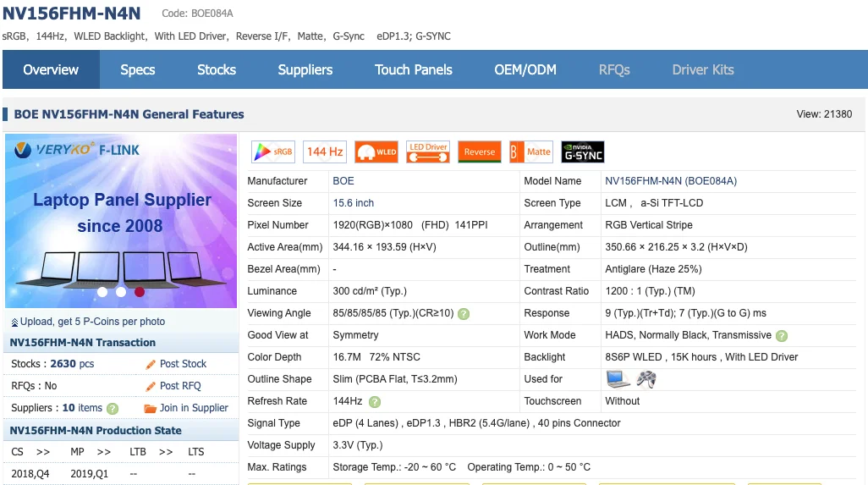Click the 350.66 × 216.25 × 3.2 outline value
Viewport: 868px width, 485px height.
click(677, 247)
